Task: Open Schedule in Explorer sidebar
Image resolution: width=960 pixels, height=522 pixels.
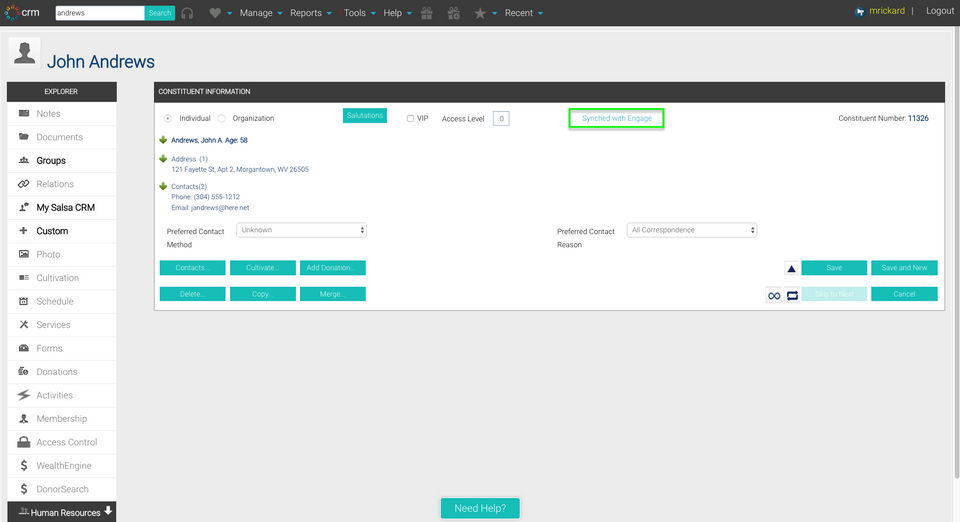Action: 62,301
